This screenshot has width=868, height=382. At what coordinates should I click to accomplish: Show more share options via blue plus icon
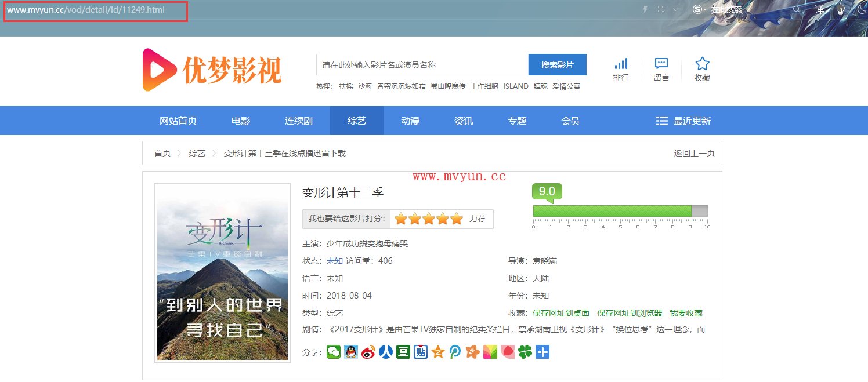point(542,352)
